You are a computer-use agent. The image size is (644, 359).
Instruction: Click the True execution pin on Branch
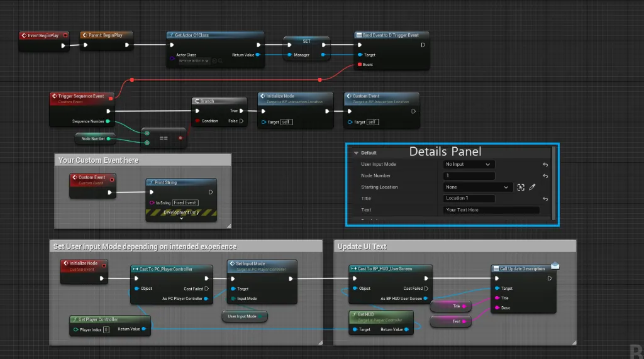click(x=241, y=111)
